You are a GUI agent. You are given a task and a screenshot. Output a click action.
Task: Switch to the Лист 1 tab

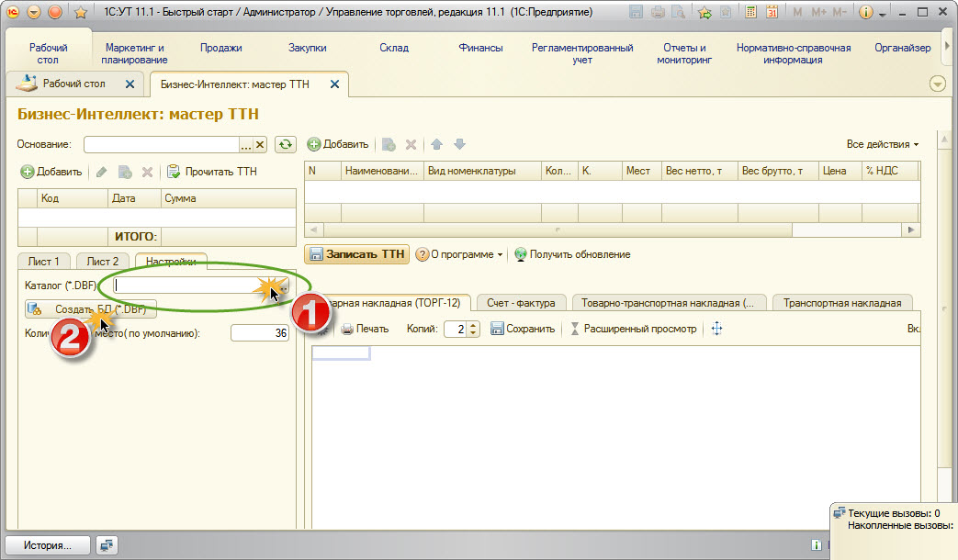(44, 262)
